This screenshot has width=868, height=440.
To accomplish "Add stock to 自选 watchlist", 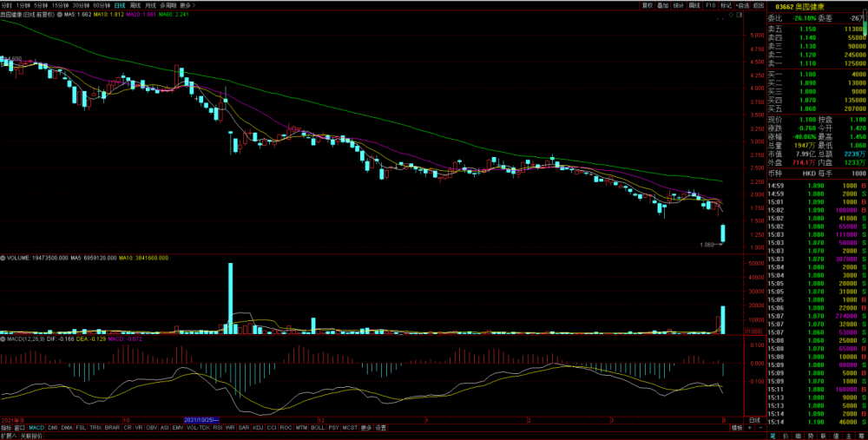I will 742,5.
